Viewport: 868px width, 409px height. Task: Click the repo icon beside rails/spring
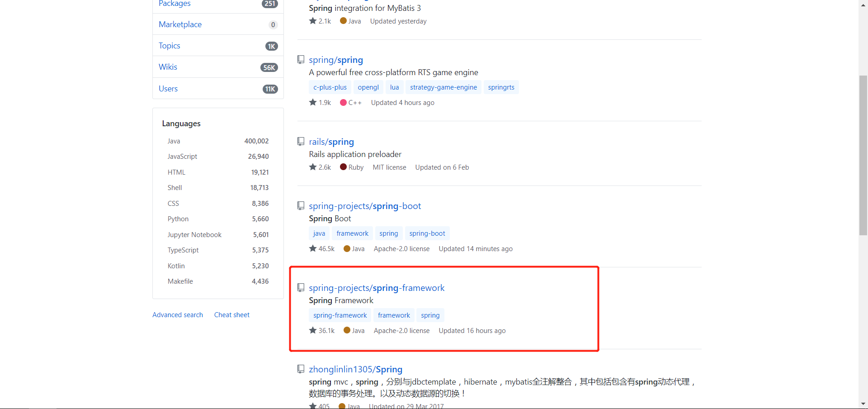tap(301, 142)
